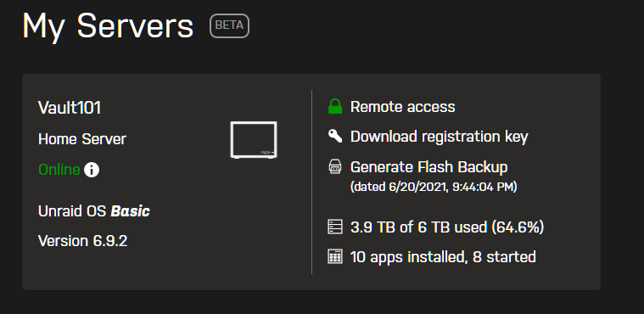Click the 10 apps installed, 8 started text
644x314 pixels.
click(443, 257)
